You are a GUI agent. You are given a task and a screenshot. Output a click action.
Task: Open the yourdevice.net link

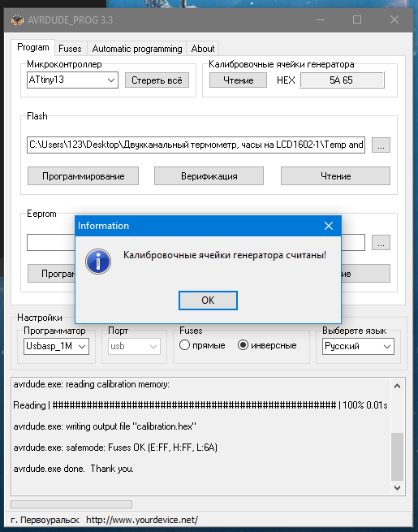point(142,520)
